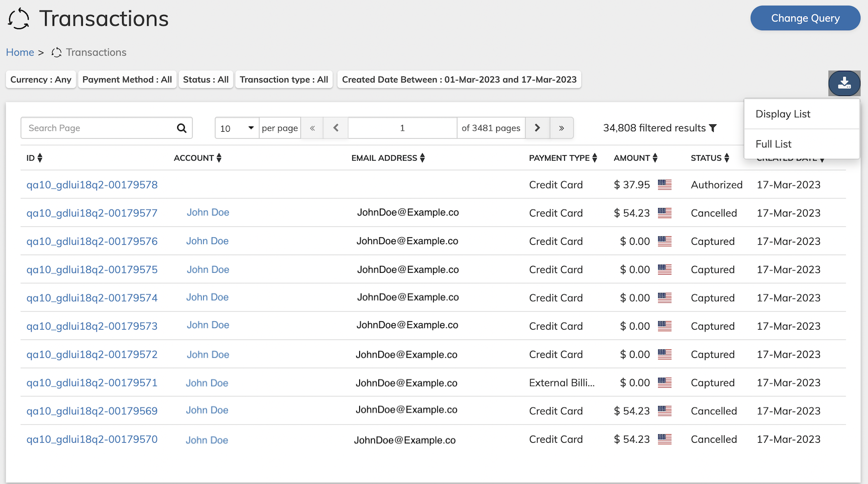
Task: Go to previous page chevron
Action: pos(336,128)
